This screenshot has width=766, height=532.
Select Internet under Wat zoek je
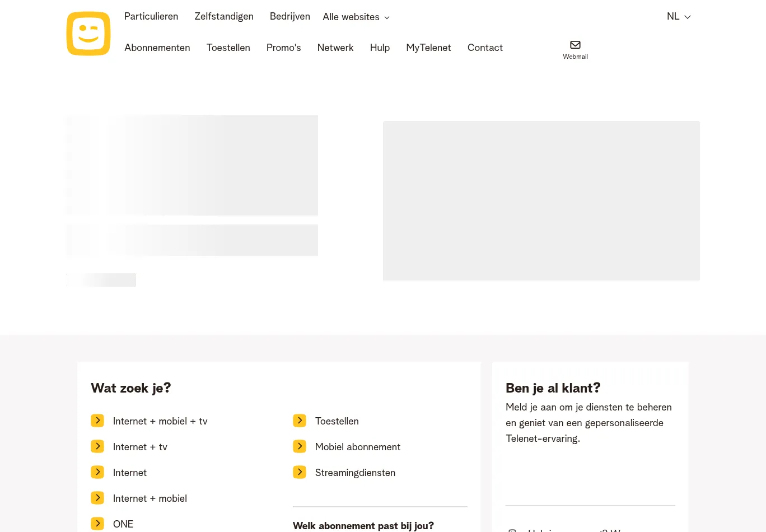coord(130,472)
